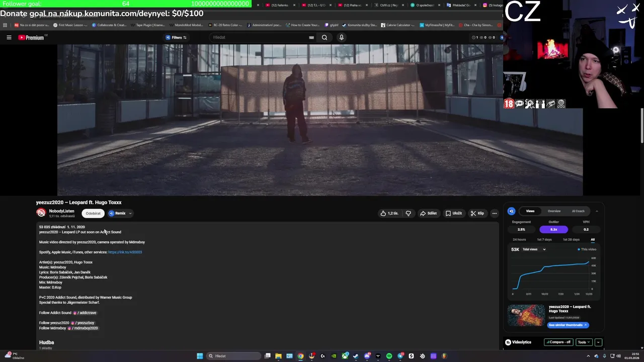Click the Videolytics logo
The image size is (644, 362).
click(x=518, y=342)
